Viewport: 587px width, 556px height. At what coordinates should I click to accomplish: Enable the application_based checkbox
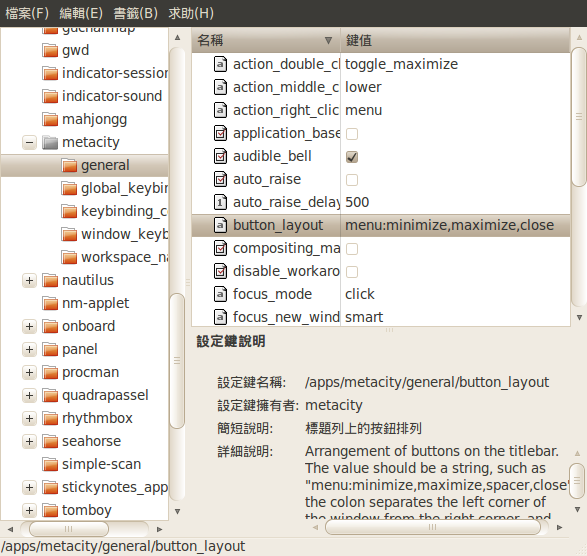(352, 134)
